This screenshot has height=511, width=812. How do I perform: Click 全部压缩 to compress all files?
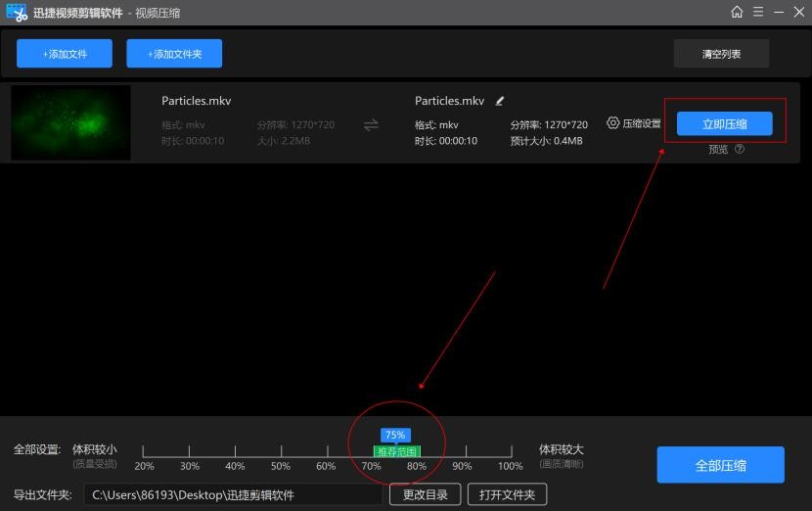coord(720,465)
